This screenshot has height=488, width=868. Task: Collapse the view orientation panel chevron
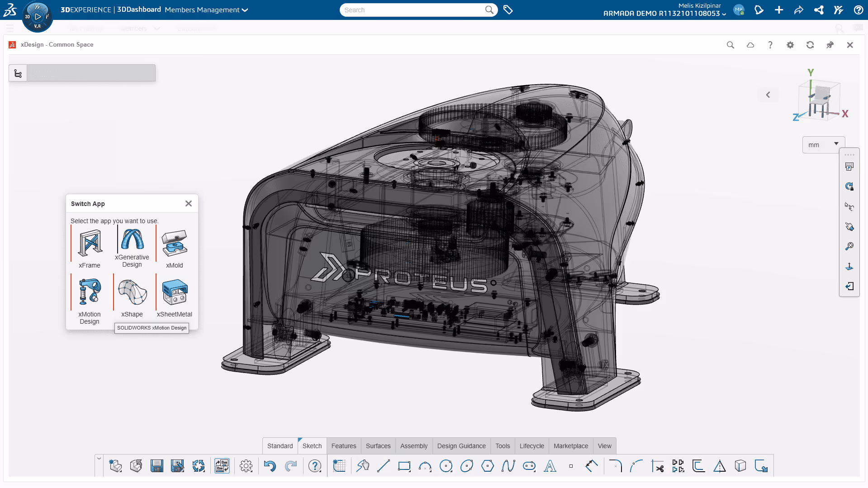click(768, 95)
